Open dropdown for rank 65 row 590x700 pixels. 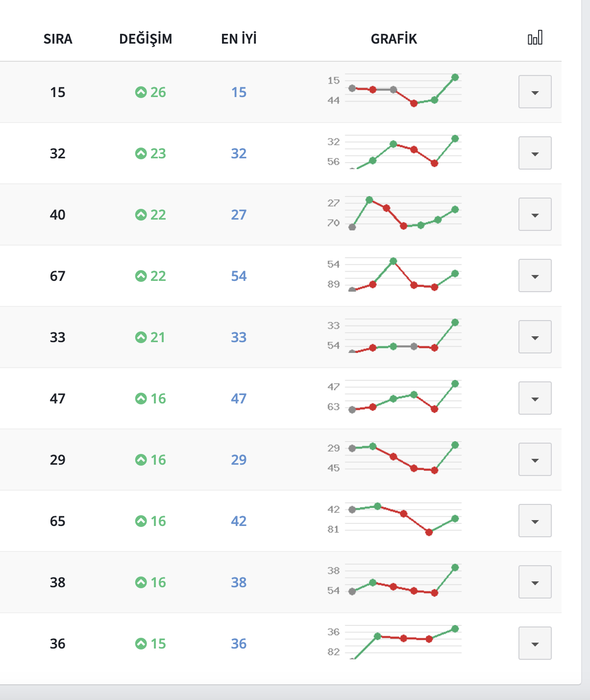[535, 521]
